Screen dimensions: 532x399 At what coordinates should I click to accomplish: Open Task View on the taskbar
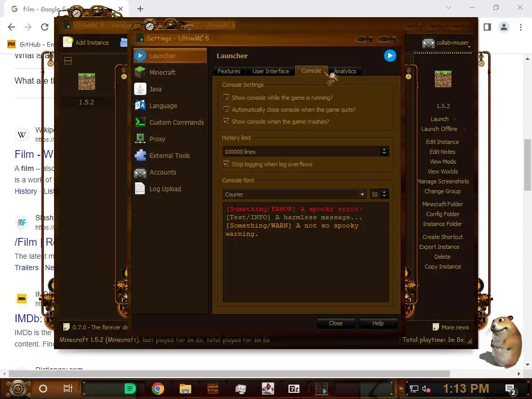pyautogui.click(x=68, y=389)
